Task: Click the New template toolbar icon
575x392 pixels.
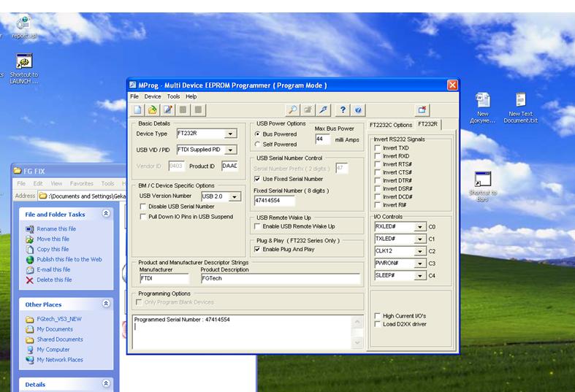Action: click(x=137, y=109)
